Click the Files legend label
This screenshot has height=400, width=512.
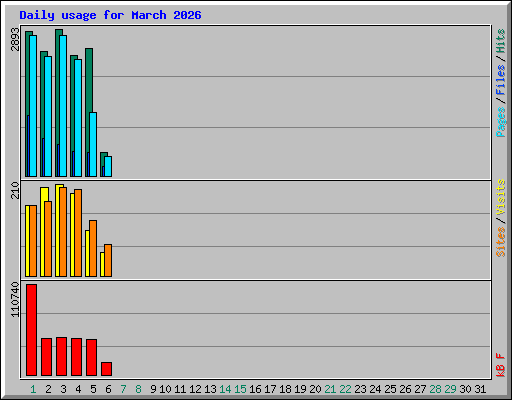coord(500,80)
